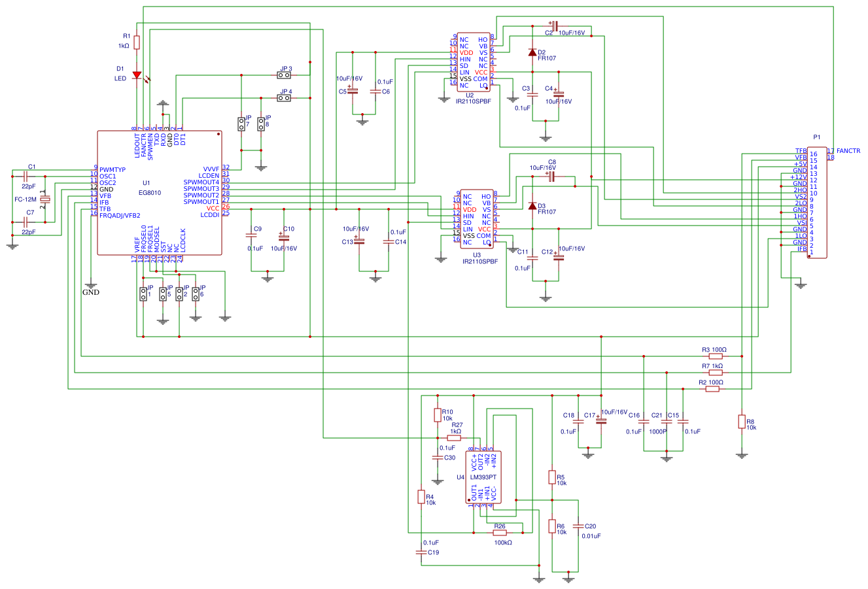Image resolution: width=868 pixels, height=589 pixels.
Task: Click the LED symbol D1
Action: pyautogui.click(x=137, y=75)
